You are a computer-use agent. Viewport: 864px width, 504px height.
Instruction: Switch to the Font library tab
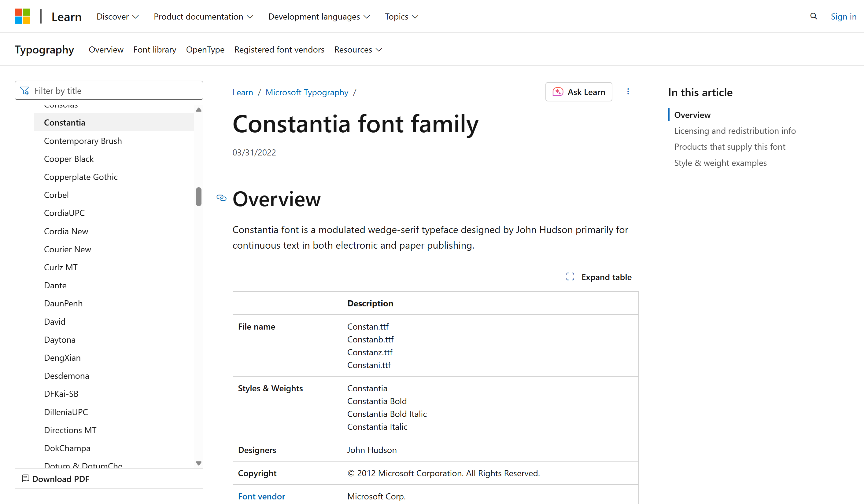(155, 49)
